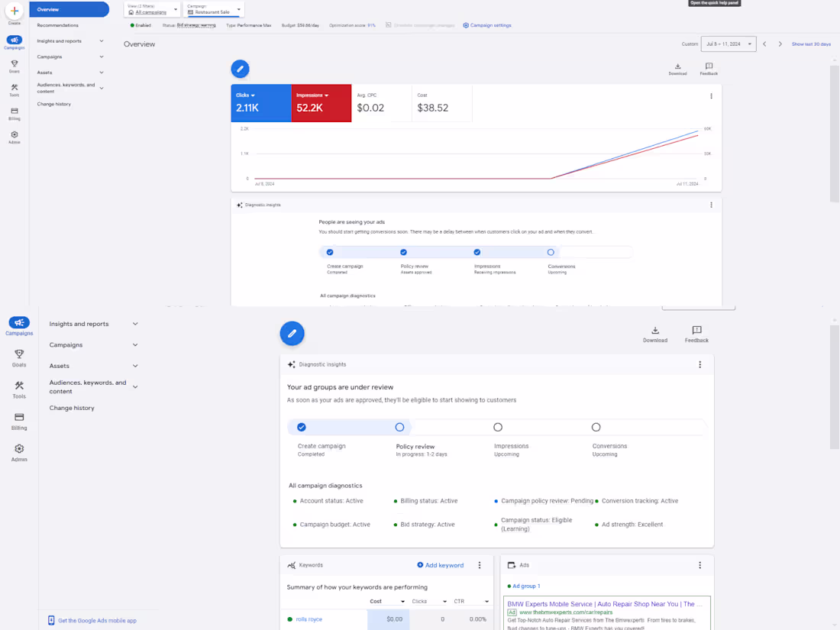Screen dimensions: 840x630
Task: Click checked 'Create campaign / Completed' step in upper view
Action: [x=330, y=252]
